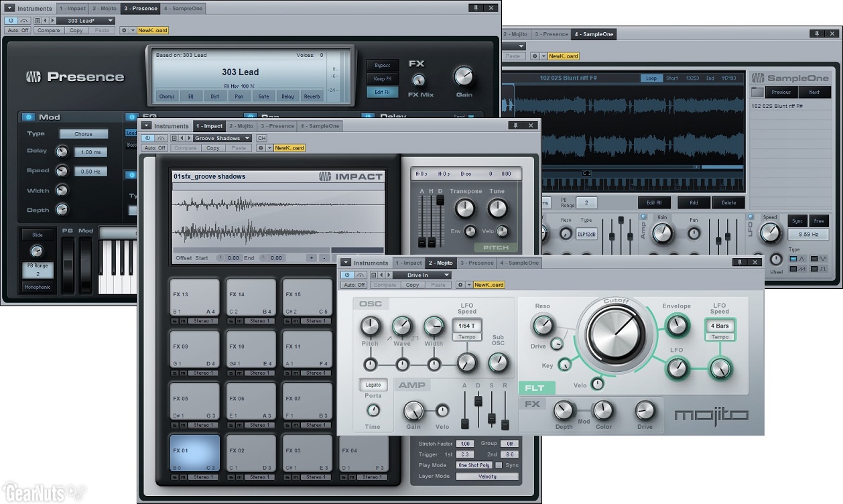Select 1 - Impact tab in Presence window
843x504 pixels.
point(72,8)
